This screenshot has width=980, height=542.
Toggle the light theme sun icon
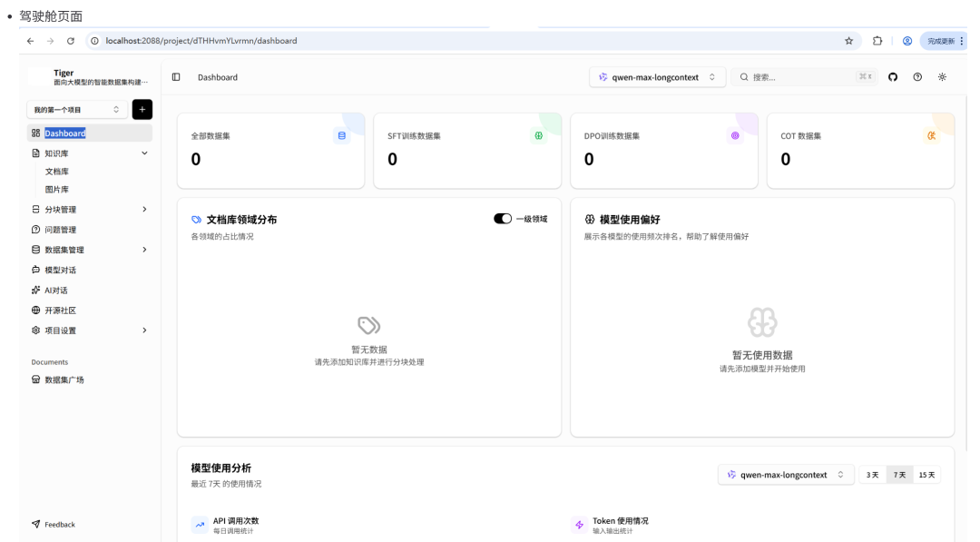[x=943, y=77]
